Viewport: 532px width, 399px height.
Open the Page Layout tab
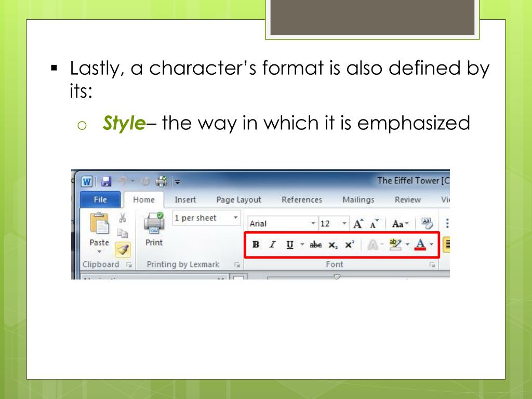(x=239, y=199)
